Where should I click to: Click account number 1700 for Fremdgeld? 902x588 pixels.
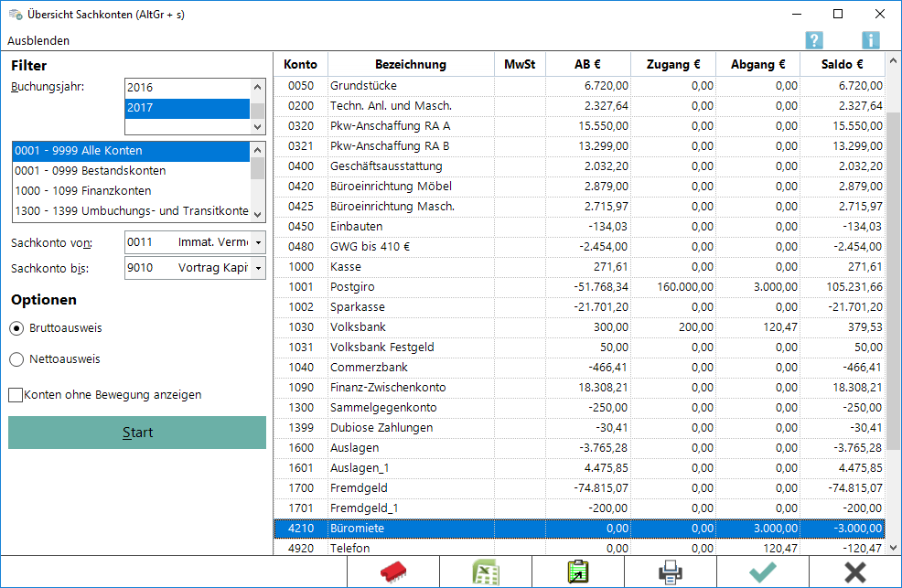301,488
